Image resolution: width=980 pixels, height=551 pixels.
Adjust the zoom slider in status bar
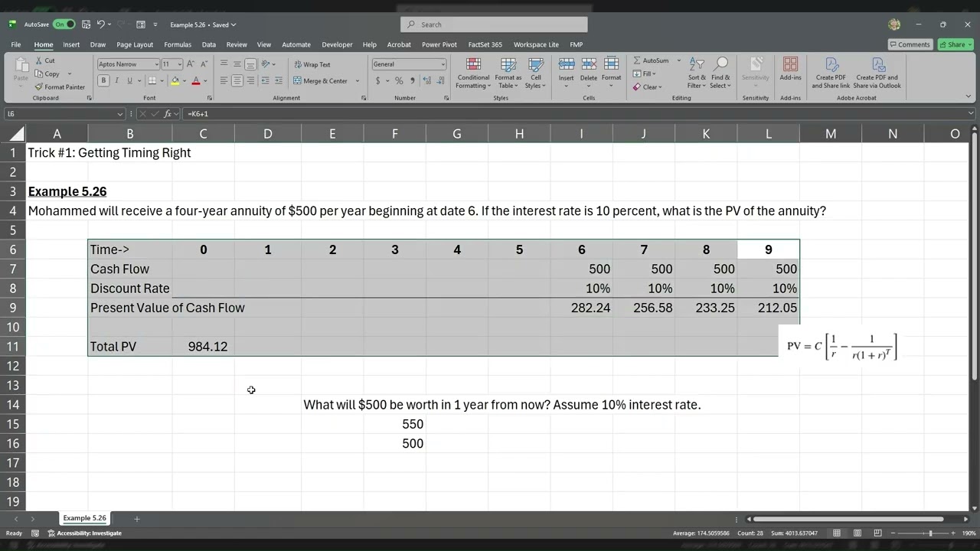pos(931,533)
